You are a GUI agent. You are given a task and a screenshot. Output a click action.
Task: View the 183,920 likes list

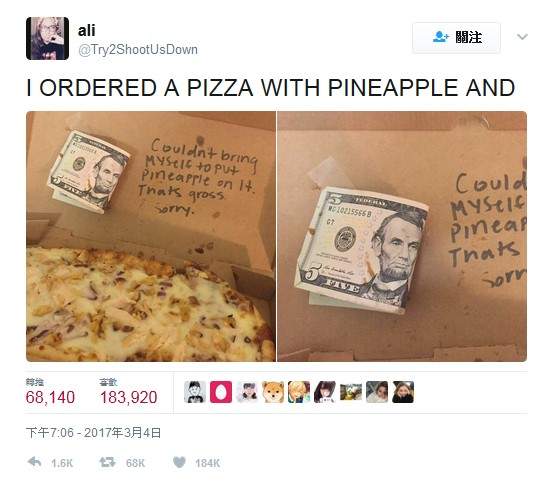[x=128, y=393]
